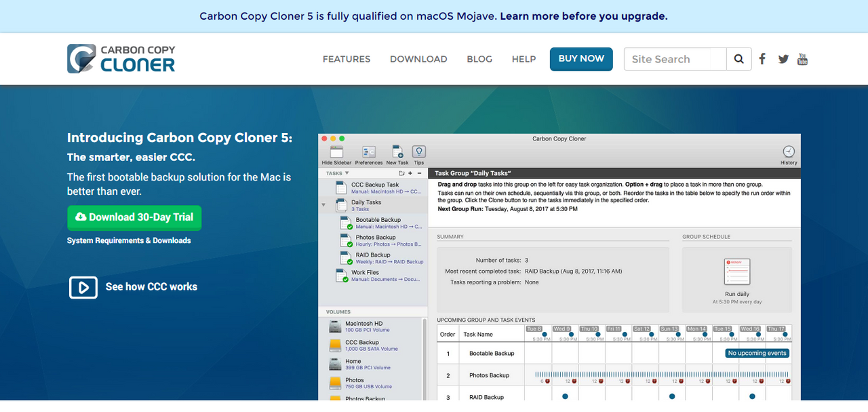Viewport: 868px width, 412px height.
Task: Click the minus icon in the Tasks header
Action: (x=419, y=173)
